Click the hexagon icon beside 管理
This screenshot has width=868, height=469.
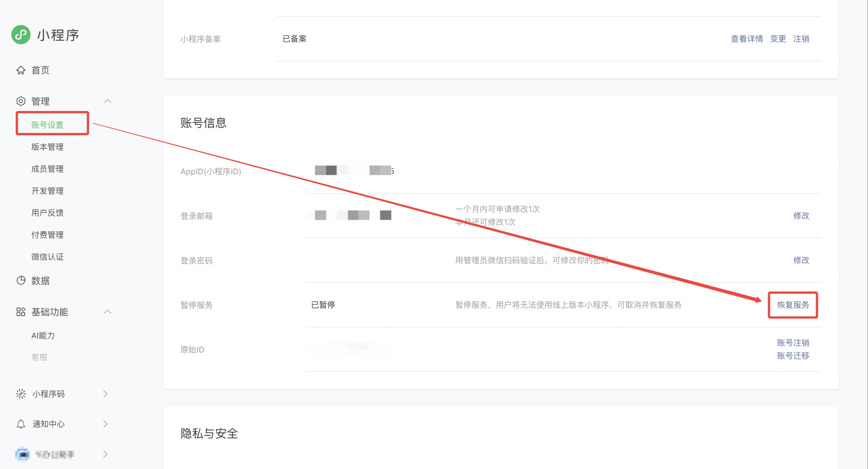click(21, 101)
